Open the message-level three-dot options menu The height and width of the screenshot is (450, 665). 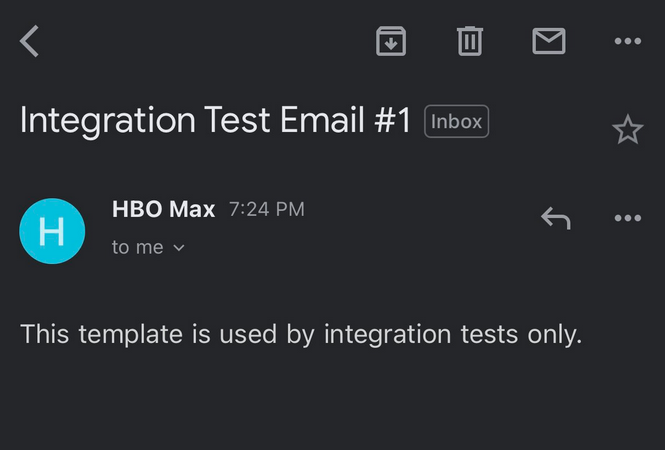coord(628,218)
